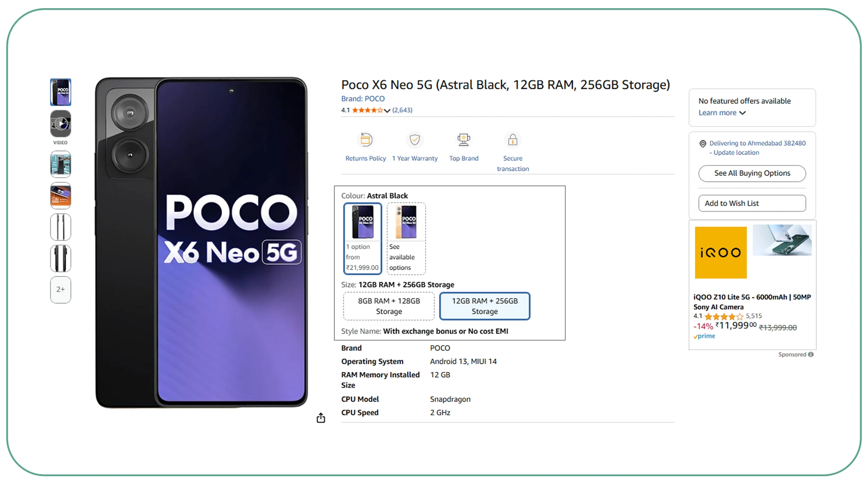Click the delivery location pin icon
Viewport: 868px width, 484px height.
pos(702,144)
